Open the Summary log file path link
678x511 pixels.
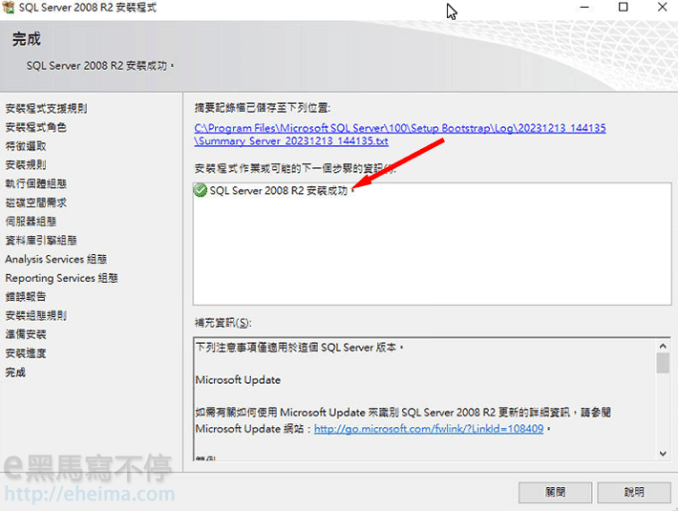tap(400, 134)
